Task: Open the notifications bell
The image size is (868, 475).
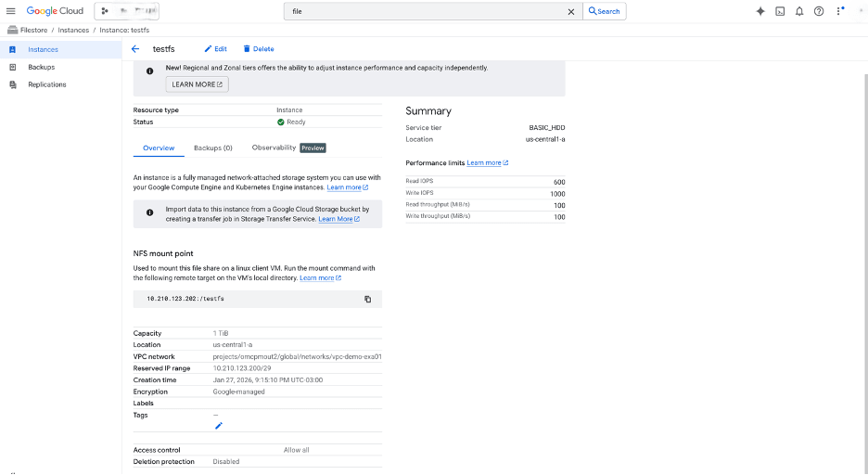Action: (799, 11)
